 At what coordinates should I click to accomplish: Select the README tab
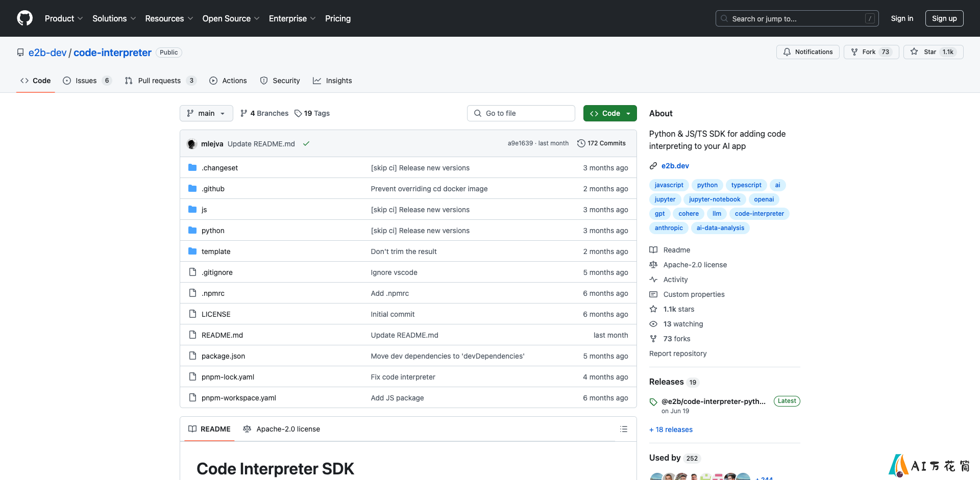[209, 429]
